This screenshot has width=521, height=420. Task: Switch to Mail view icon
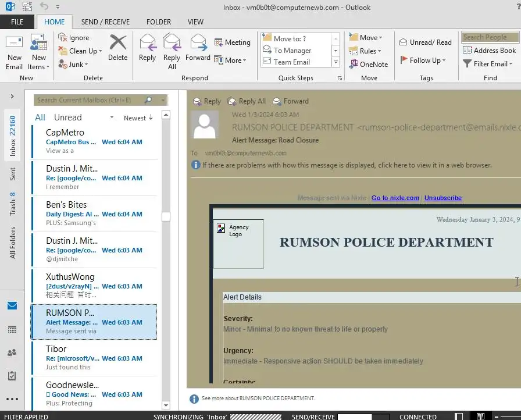tap(12, 305)
